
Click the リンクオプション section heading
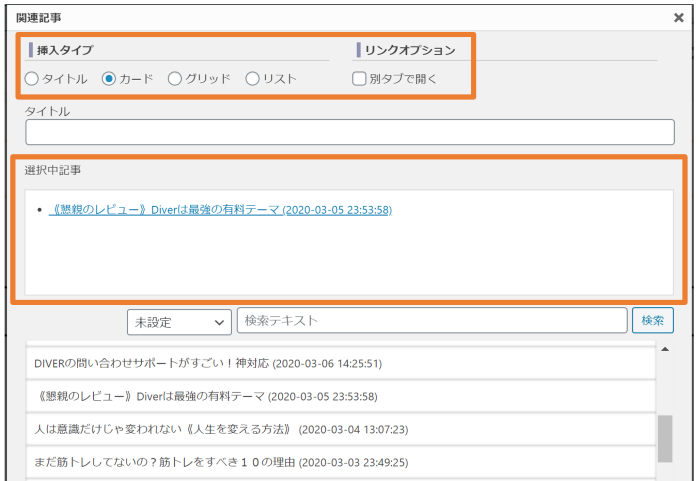tap(410, 50)
